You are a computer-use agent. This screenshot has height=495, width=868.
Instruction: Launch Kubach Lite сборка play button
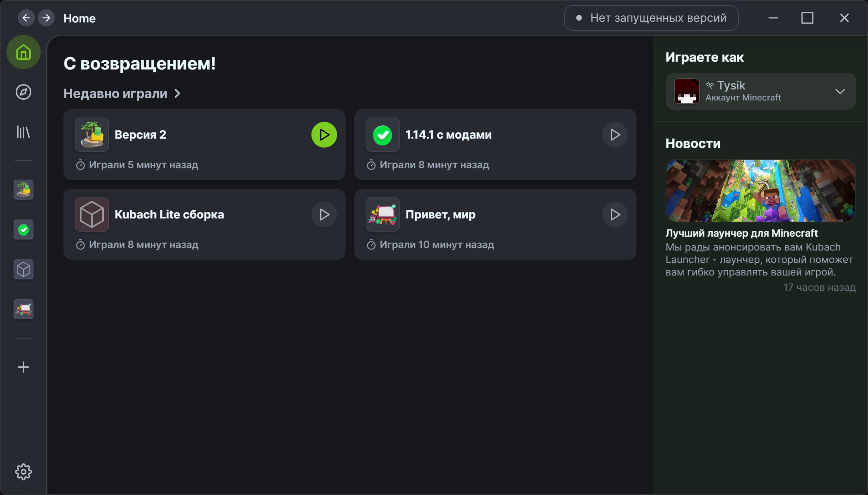click(x=324, y=215)
